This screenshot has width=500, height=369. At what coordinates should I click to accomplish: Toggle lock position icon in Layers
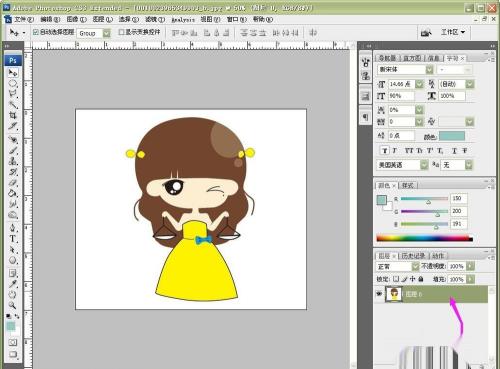413,279
